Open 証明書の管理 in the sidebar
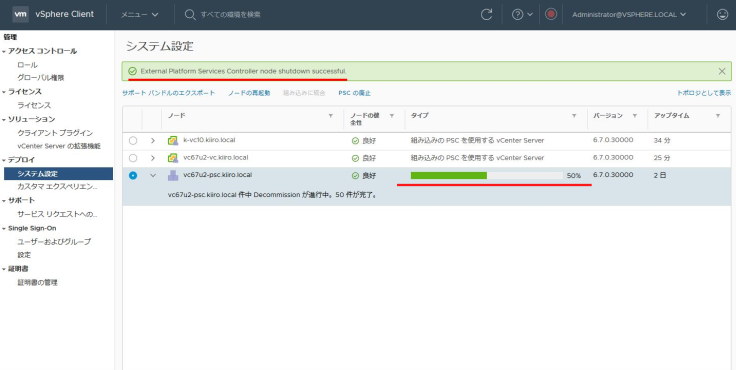This screenshot has width=736, height=370. click(38, 283)
